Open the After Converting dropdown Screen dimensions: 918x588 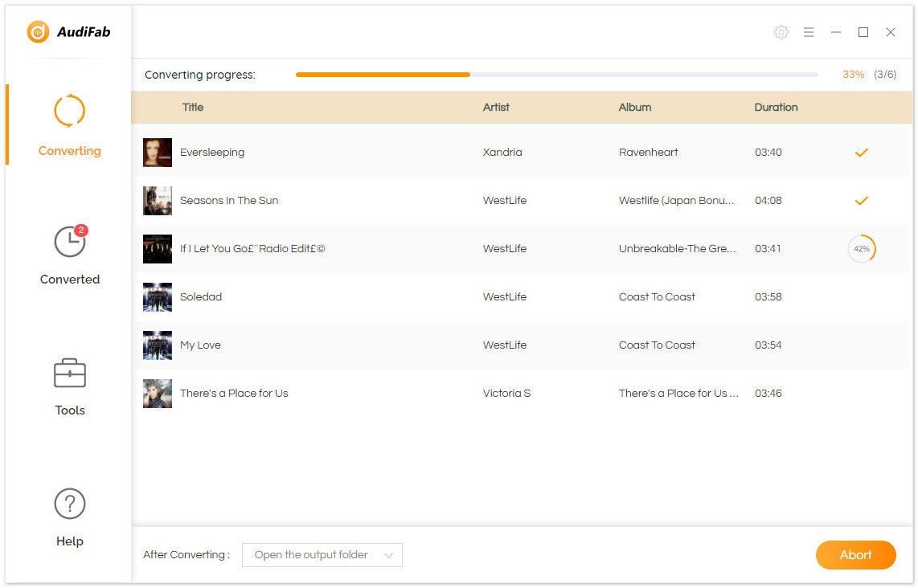coord(322,555)
